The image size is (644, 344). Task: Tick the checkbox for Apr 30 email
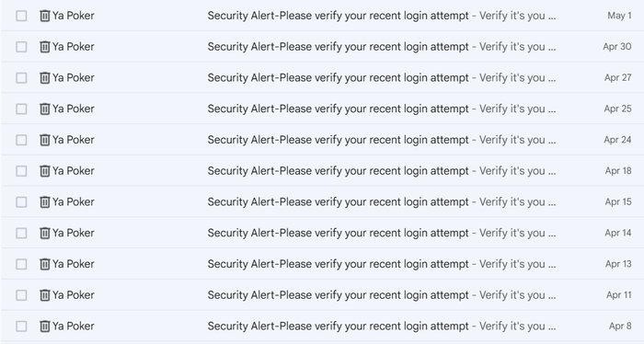tap(21, 47)
